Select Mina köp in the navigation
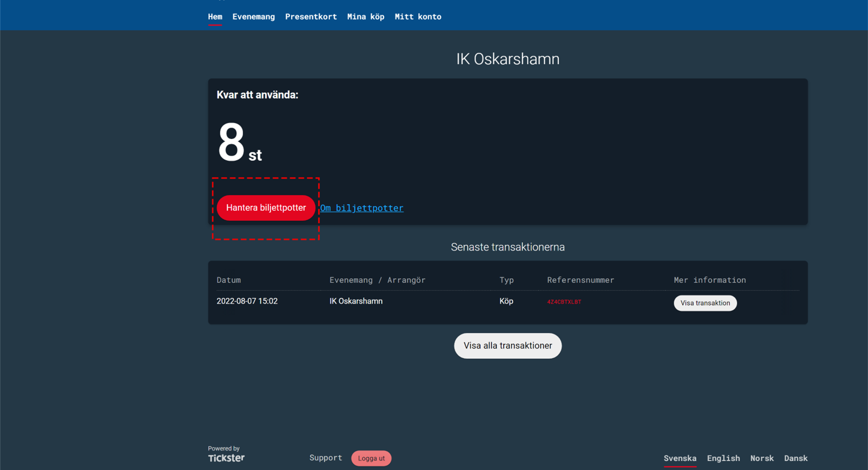This screenshot has width=868, height=470. click(x=366, y=17)
